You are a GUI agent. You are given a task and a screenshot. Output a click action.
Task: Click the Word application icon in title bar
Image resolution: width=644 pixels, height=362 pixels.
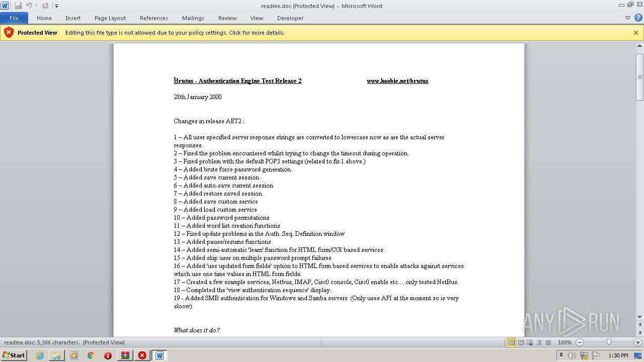coord(5,6)
